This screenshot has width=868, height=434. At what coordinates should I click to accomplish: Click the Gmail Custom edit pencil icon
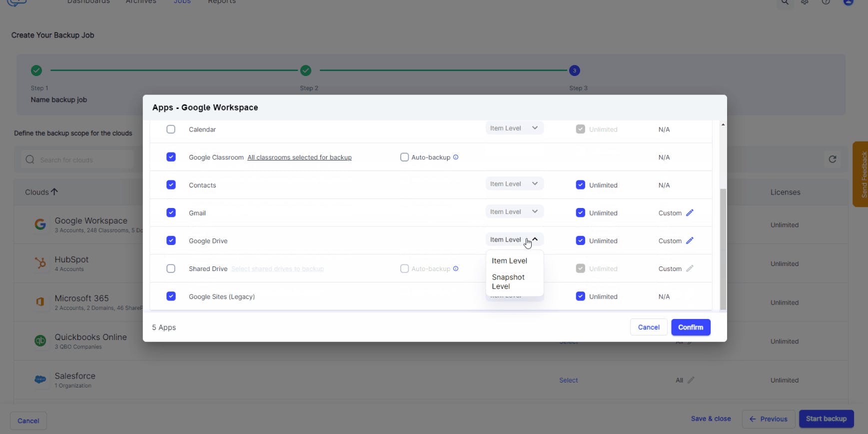pyautogui.click(x=690, y=213)
